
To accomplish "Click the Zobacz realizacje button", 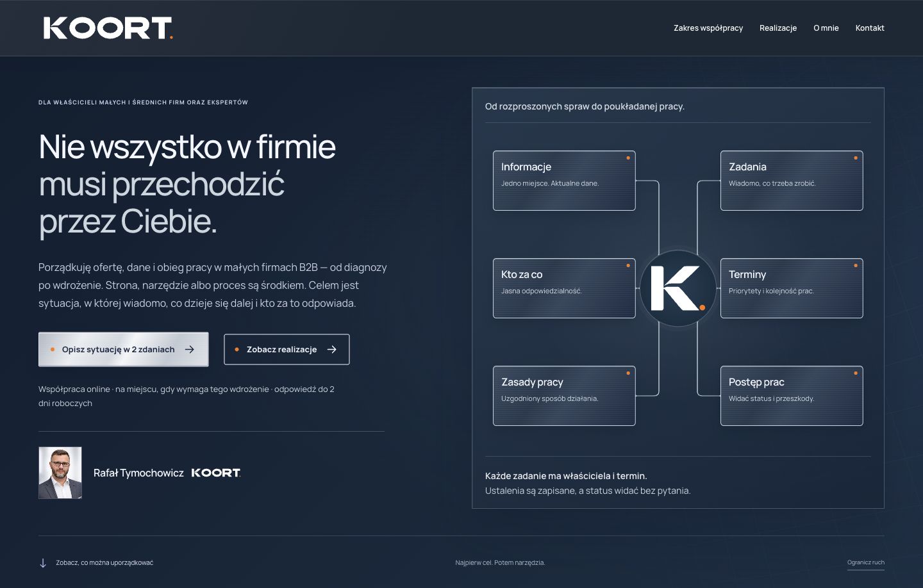I will pos(287,350).
